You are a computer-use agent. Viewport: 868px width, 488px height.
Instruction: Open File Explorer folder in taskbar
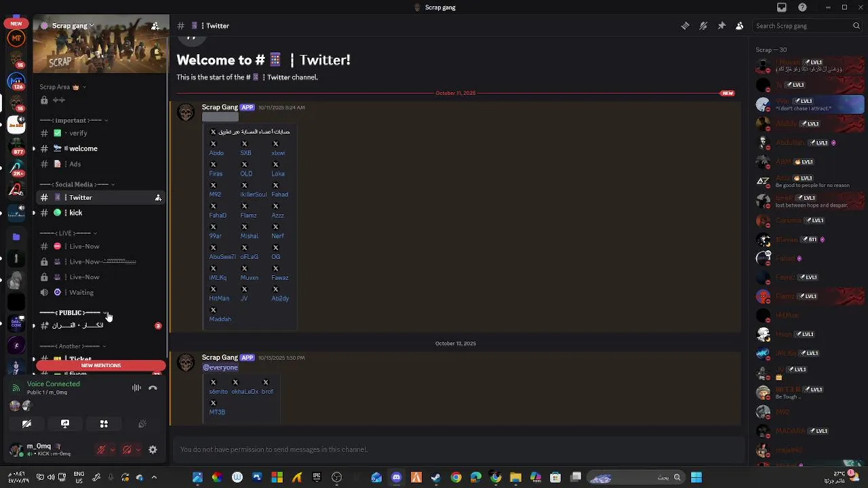(515, 478)
